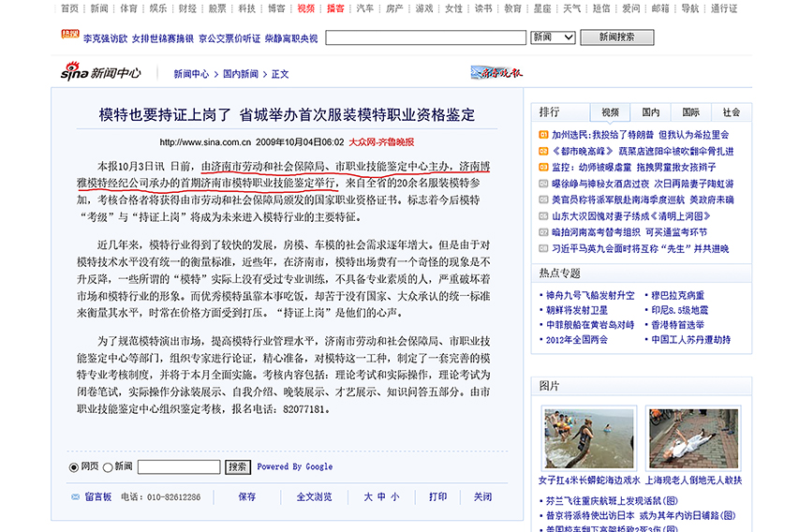Image resolution: width=799 pixels, height=532 pixels.
Task: Open 2012年全国两会 hot topic
Action: click(577, 340)
